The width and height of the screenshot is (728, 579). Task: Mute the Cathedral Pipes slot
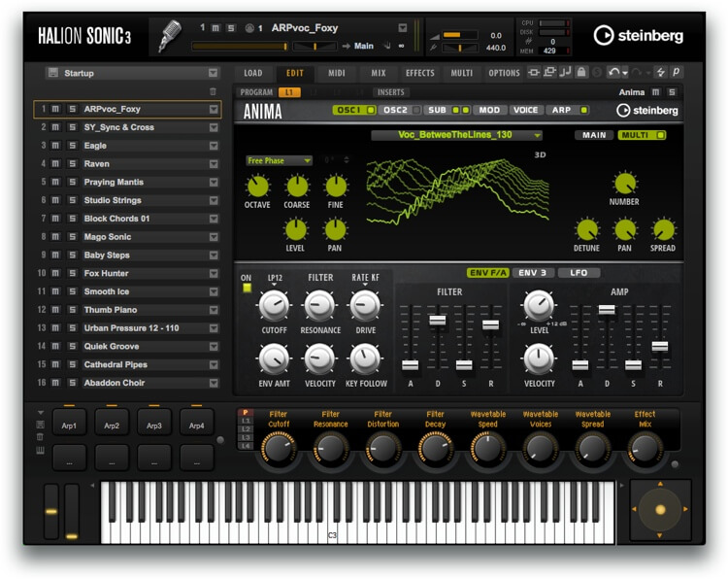tap(55, 364)
